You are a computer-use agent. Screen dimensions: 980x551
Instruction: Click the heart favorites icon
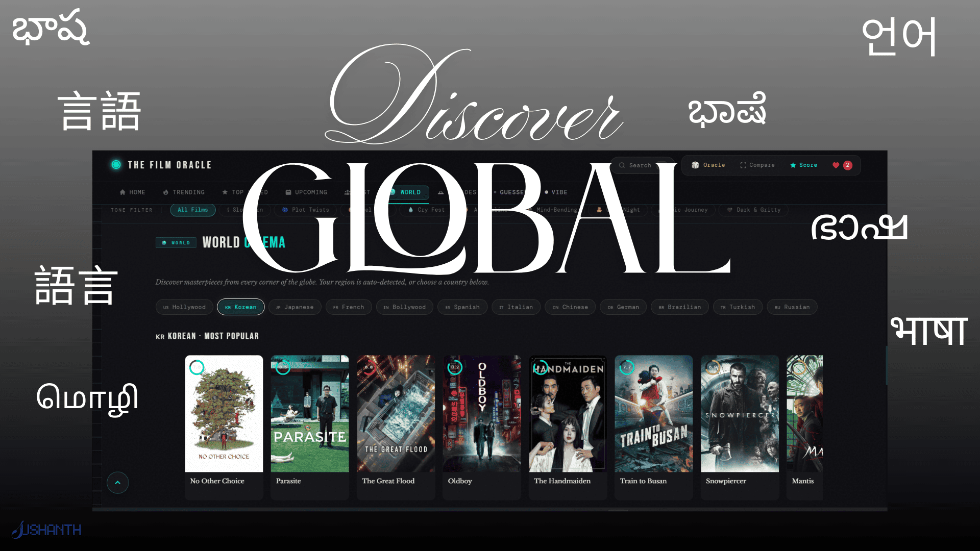836,165
